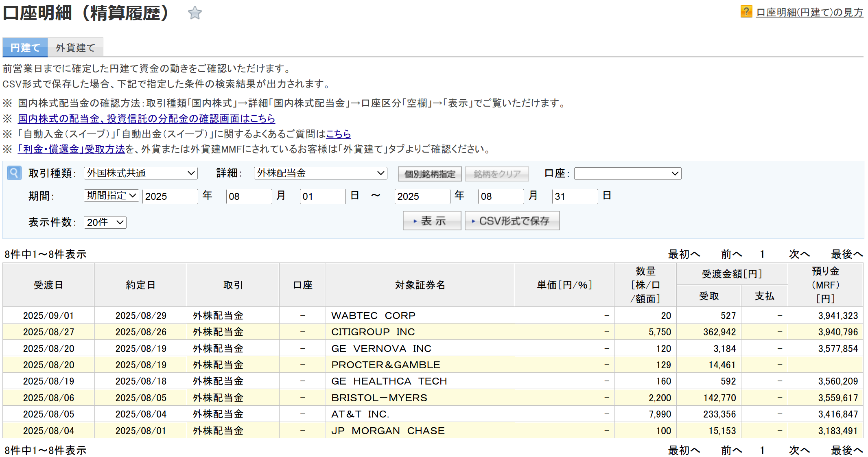Click the 8件中1～8件表示 count above table
Image resolution: width=868 pixels, height=457 pixels.
46,254
